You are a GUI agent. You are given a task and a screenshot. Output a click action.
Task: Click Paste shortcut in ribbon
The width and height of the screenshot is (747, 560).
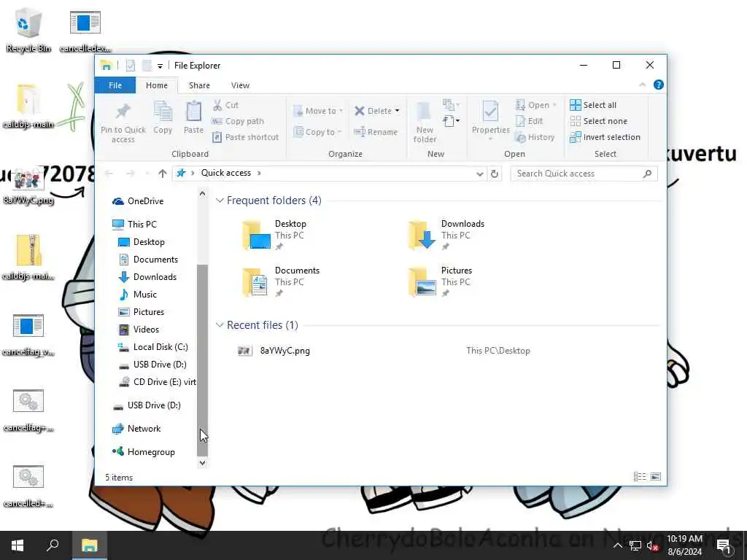(245, 137)
